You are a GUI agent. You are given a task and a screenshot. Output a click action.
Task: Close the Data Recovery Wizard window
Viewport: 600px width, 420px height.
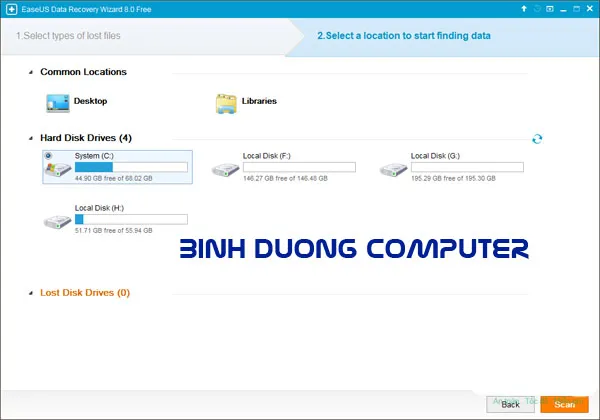click(590, 8)
